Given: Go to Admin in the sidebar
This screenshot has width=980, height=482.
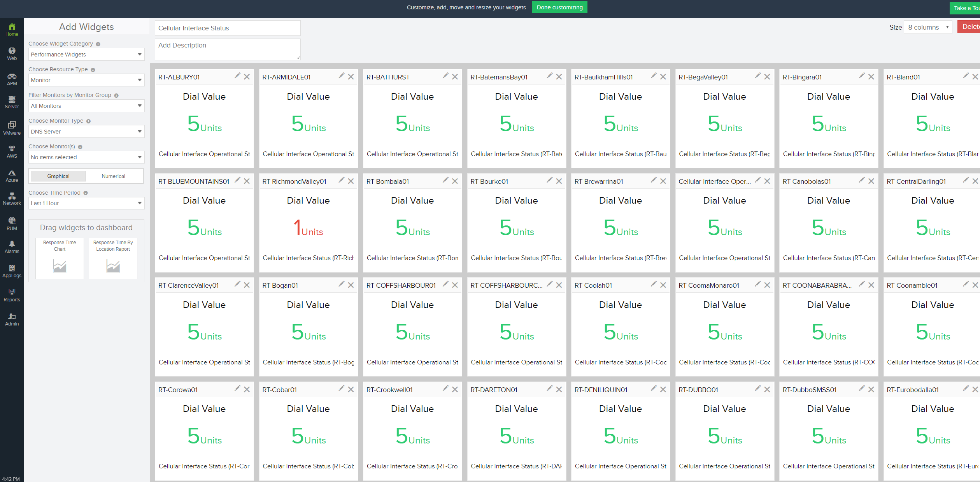Looking at the screenshot, I should point(12,319).
